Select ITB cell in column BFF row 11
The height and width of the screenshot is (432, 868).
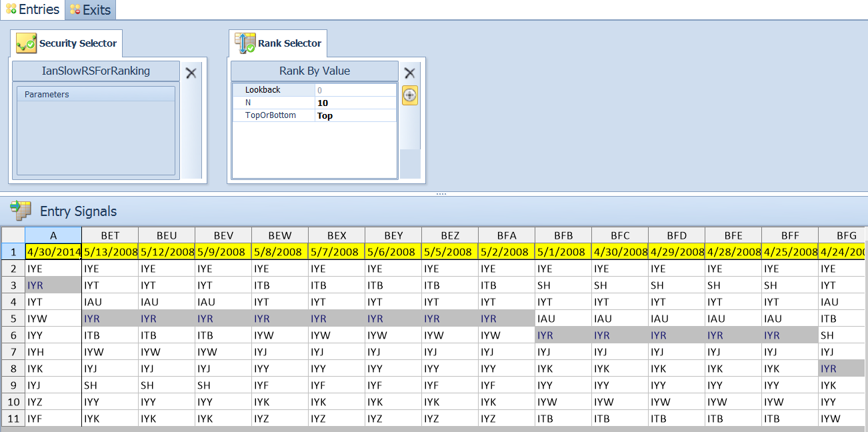790,419
